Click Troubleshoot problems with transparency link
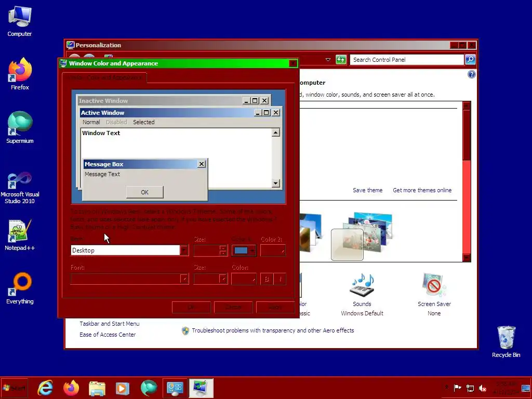The width and height of the screenshot is (532, 399). click(x=273, y=330)
